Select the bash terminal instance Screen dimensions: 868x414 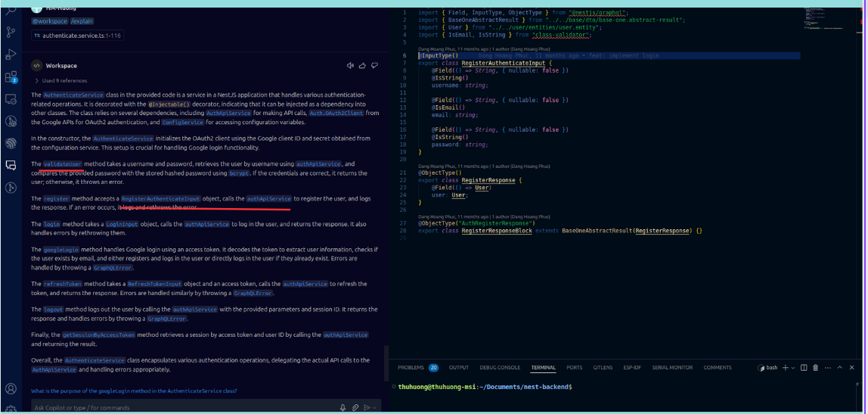tap(767, 367)
